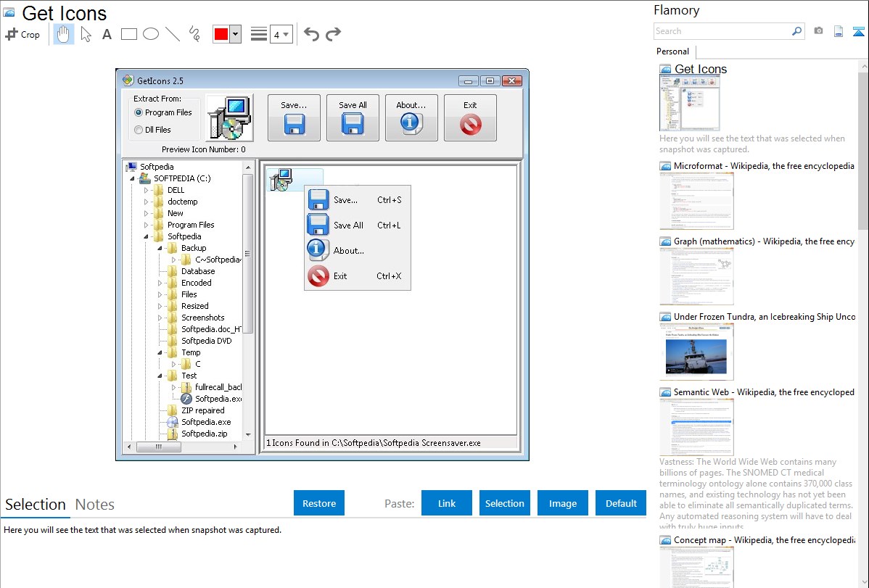
Task: Click the Save... toolbar button in GetIcons
Action: tap(295, 118)
